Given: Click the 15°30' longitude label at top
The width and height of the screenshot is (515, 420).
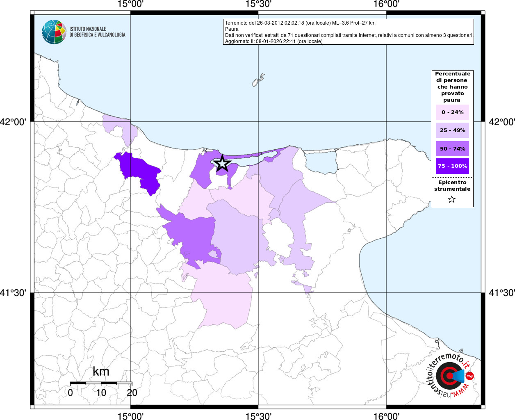Looking at the screenshot, I should coord(258,4).
